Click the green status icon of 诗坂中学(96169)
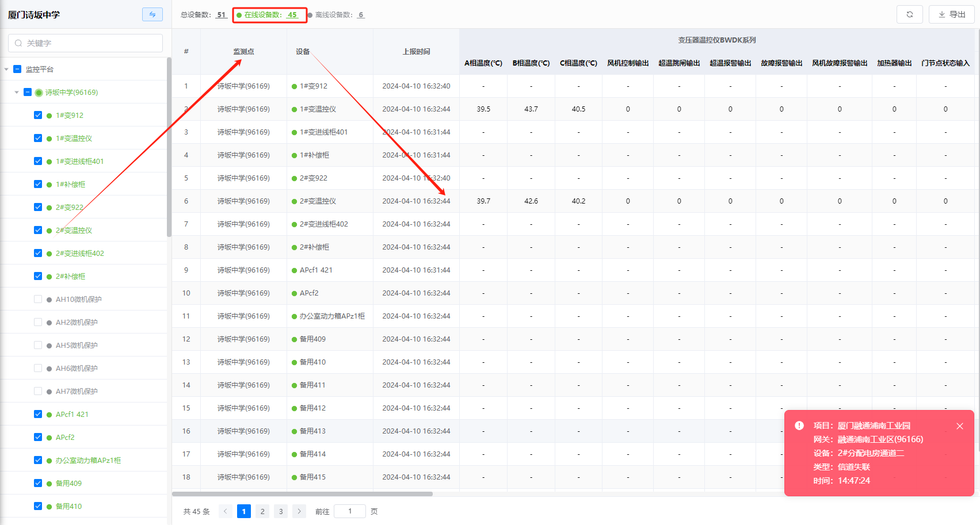Image resolution: width=980 pixels, height=525 pixels. point(39,93)
